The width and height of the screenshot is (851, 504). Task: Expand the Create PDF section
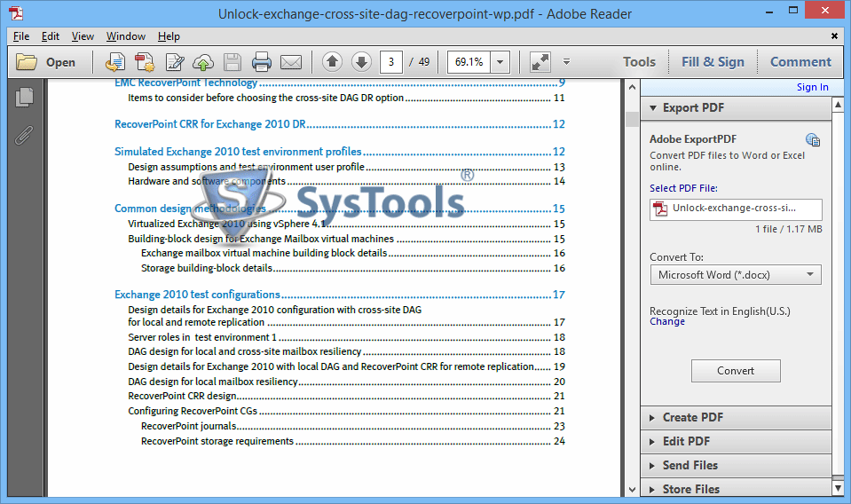(x=736, y=417)
